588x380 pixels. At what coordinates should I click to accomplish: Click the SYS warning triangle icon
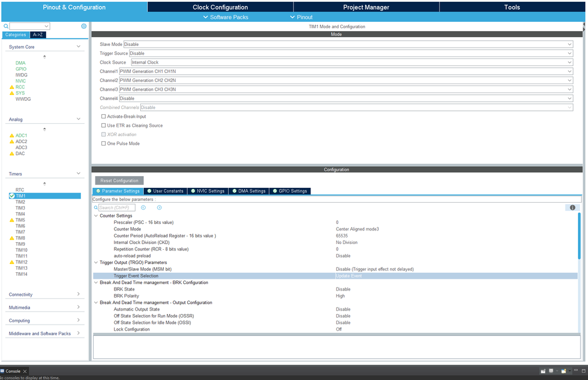point(12,93)
